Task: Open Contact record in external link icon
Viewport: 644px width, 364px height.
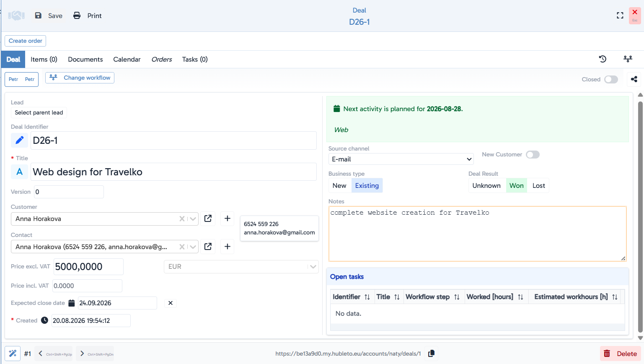Action: [x=208, y=247]
